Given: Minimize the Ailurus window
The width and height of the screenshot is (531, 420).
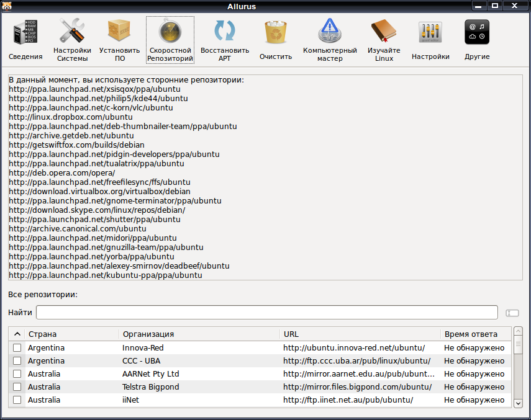Looking at the screenshot, I should click(479, 6).
